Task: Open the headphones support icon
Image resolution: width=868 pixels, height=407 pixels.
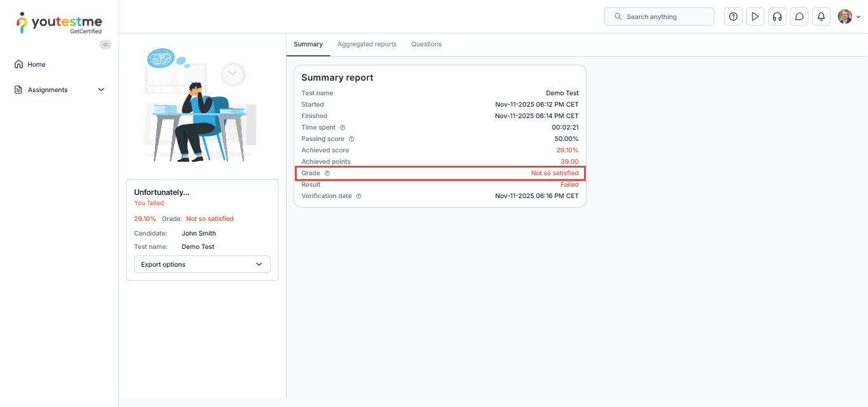Action: pos(777,17)
